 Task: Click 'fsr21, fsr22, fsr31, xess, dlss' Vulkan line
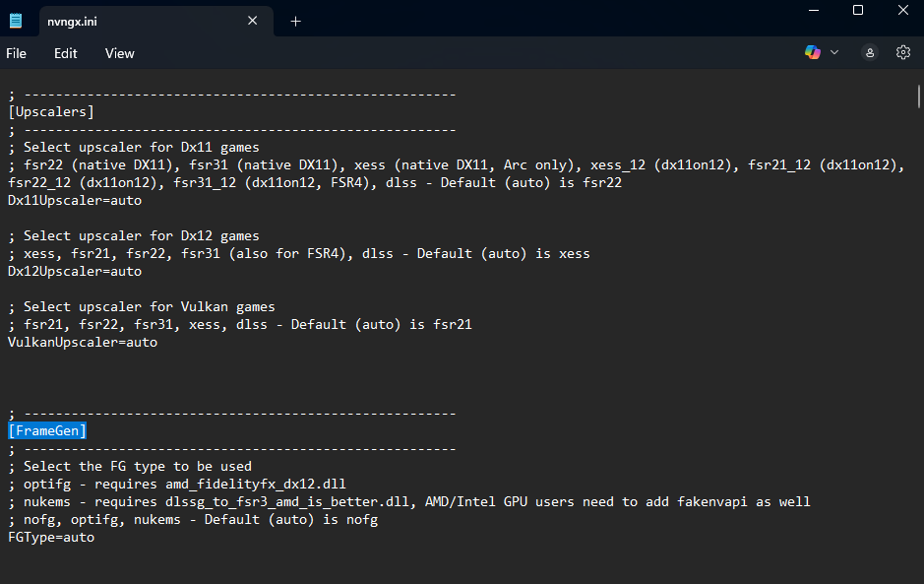click(x=240, y=324)
